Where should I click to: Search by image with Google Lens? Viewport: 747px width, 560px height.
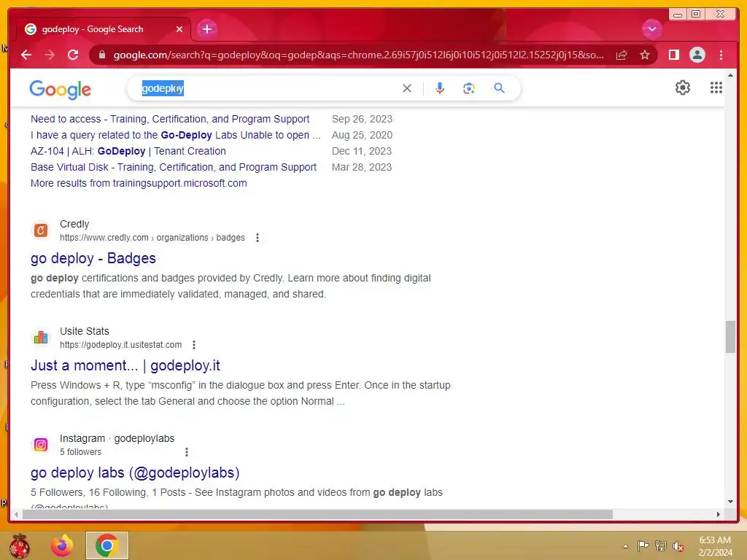(x=469, y=88)
